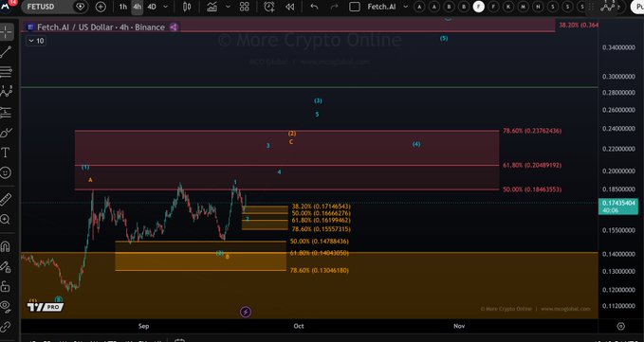This screenshot has width=644, height=342.
Task: Click the TradingView PRO logo
Action: coord(46,307)
